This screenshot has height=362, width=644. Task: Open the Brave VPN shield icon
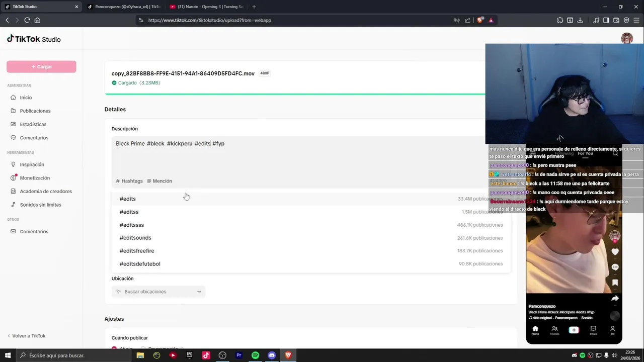[626, 20]
